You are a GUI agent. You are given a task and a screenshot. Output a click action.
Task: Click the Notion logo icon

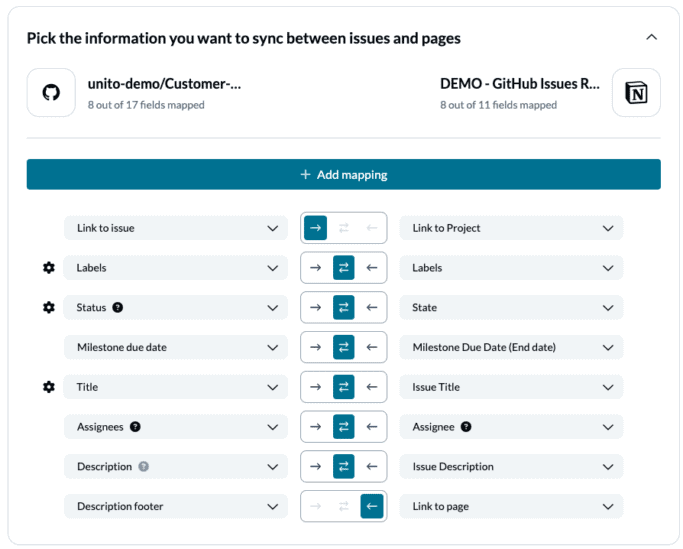(x=635, y=93)
